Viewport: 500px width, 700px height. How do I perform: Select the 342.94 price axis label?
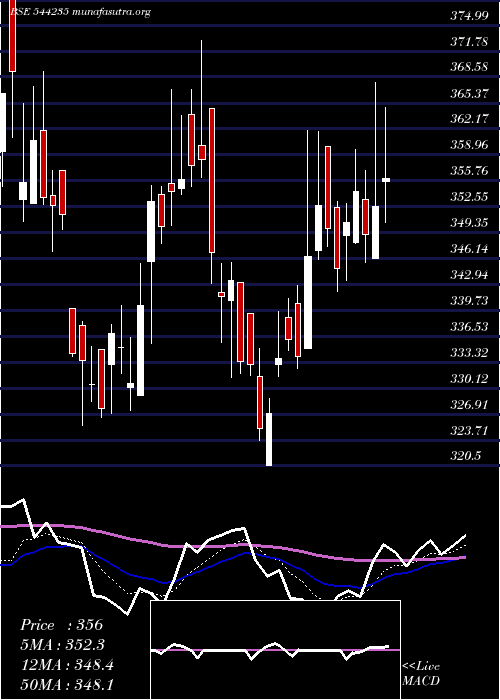point(469,275)
